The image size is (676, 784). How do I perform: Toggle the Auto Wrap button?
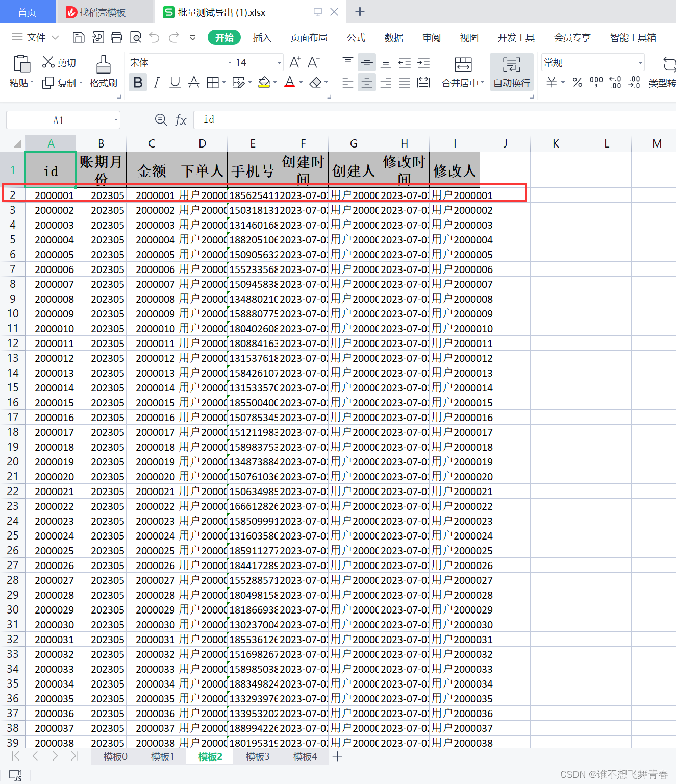tap(512, 72)
